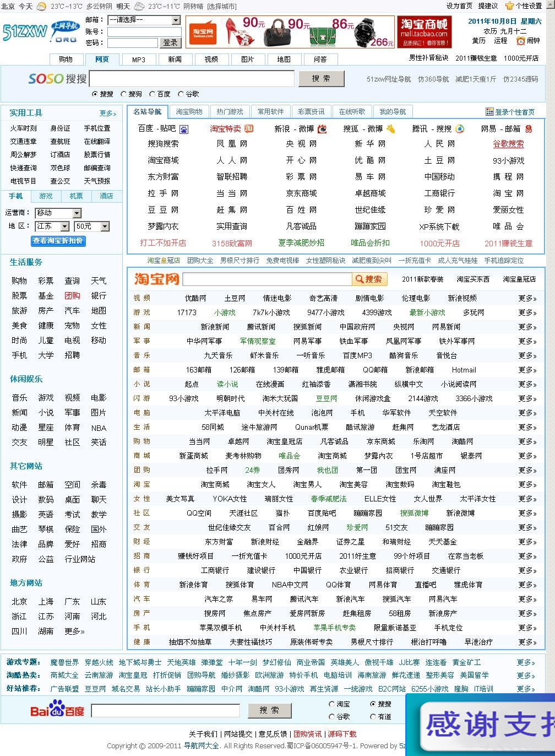The height and width of the screenshot is (756, 555).
Task: Click the SOSO search text field
Action: 192,79
